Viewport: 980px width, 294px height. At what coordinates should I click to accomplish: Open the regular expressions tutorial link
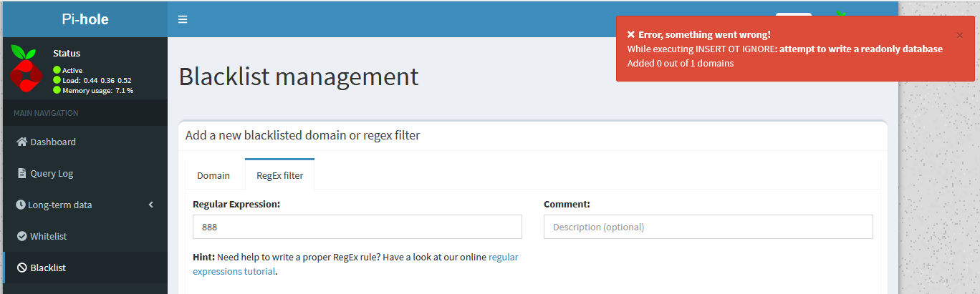pyautogui.click(x=355, y=264)
